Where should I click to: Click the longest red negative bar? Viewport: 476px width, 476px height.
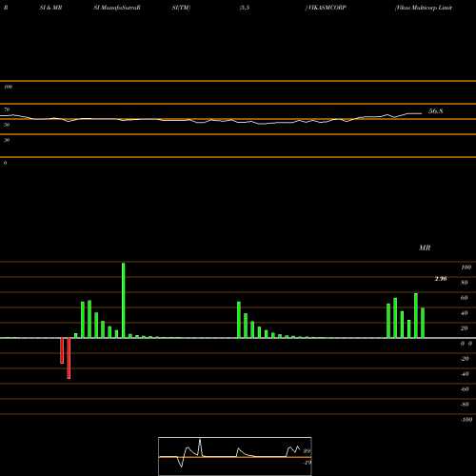[69, 358]
